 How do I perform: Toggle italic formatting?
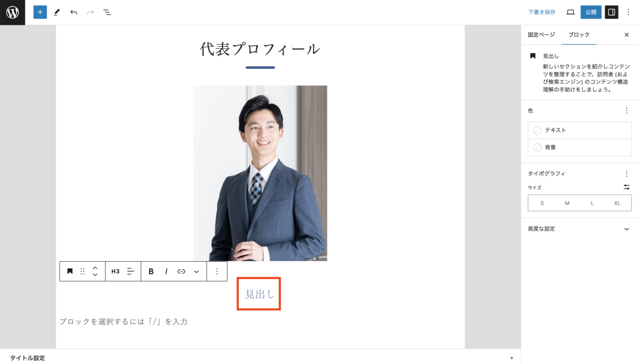pyautogui.click(x=166, y=271)
